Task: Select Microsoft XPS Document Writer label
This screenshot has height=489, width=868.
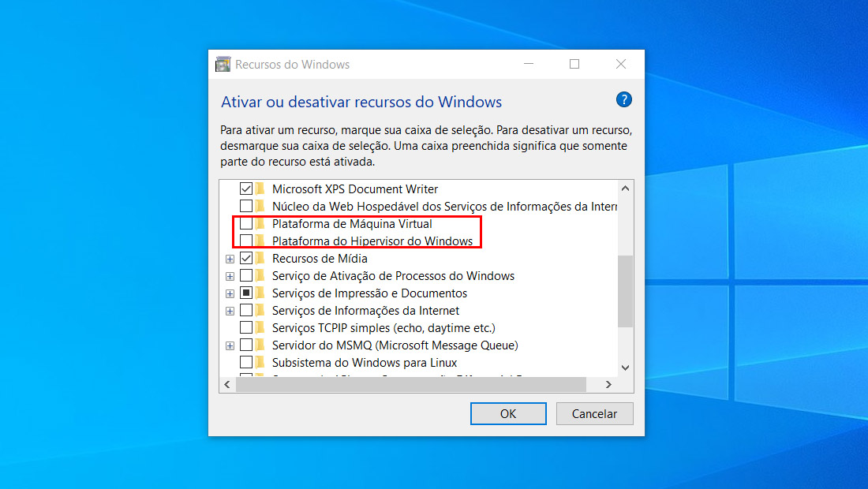Action: click(355, 189)
